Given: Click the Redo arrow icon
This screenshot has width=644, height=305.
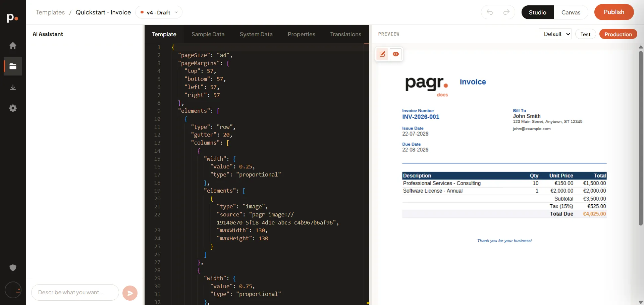Looking at the screenshot, I should click(506, 12).
